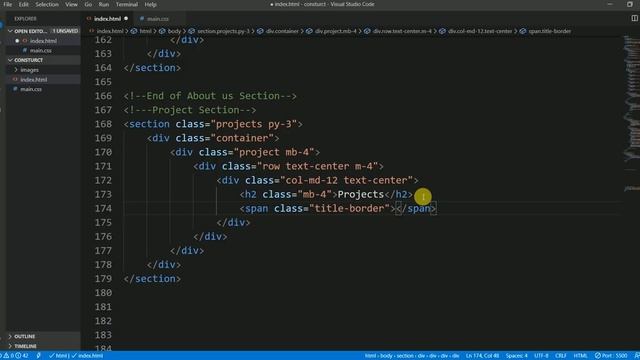This screenshot has width=640, height=360.
Task: Click the html › body › section path in status bar
Action: point(412,356)
